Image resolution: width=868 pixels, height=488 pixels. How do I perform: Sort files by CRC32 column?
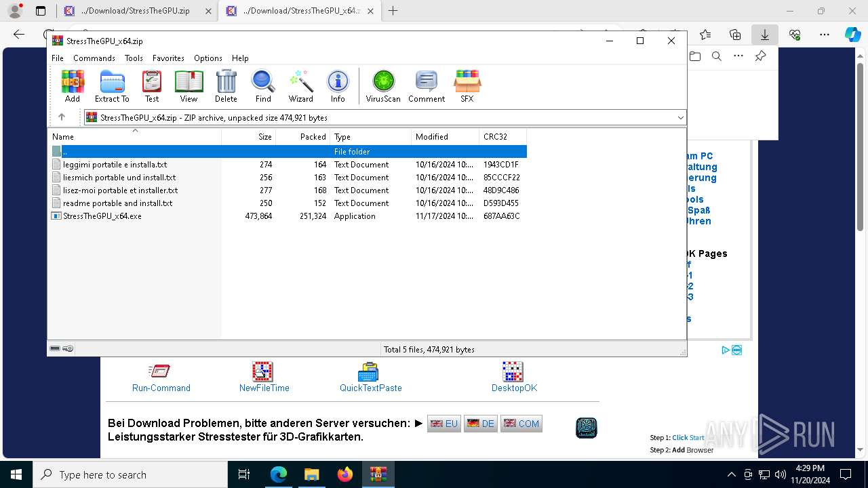[x=502, y=137]
